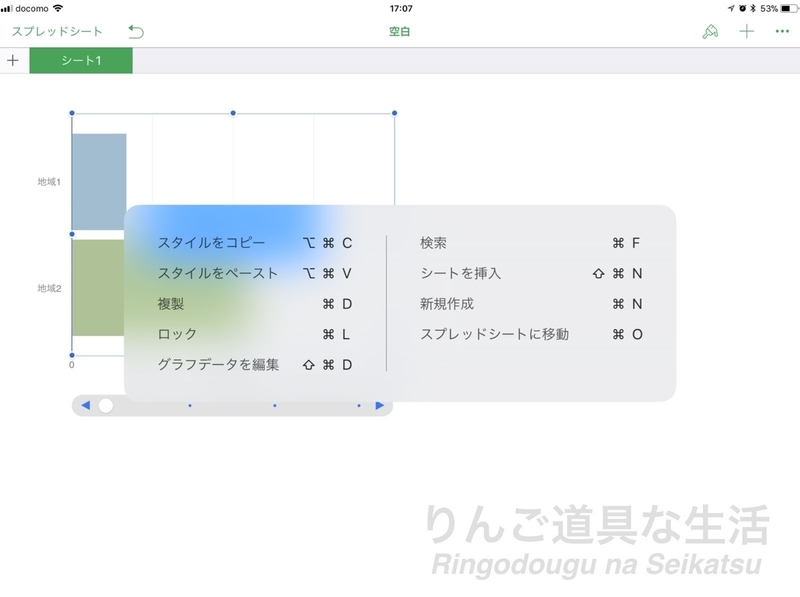Tap the 空白 document title
This screenshot has width=800, height=597.
point(400,31)
